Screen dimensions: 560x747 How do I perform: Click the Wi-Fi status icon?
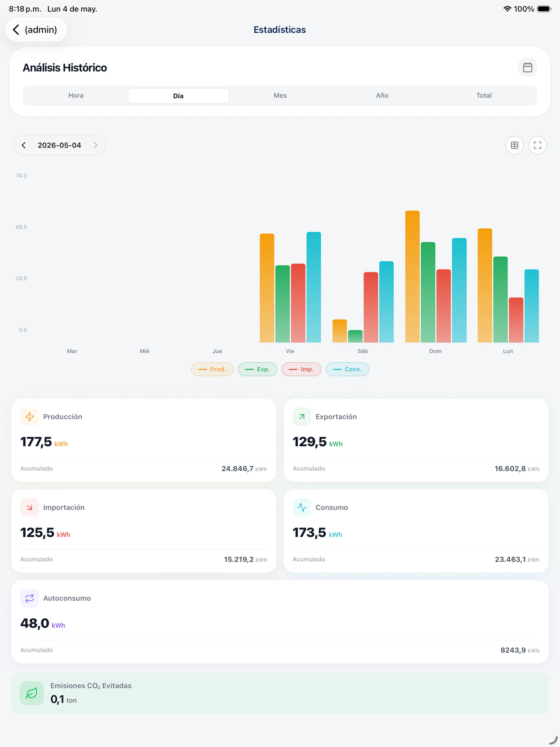(x=507, y=9)
